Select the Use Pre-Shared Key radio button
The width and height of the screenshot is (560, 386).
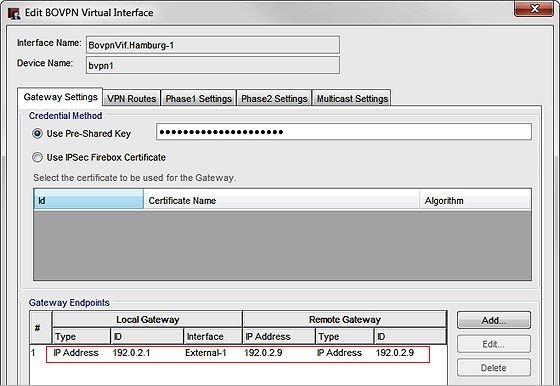point(37,134)
